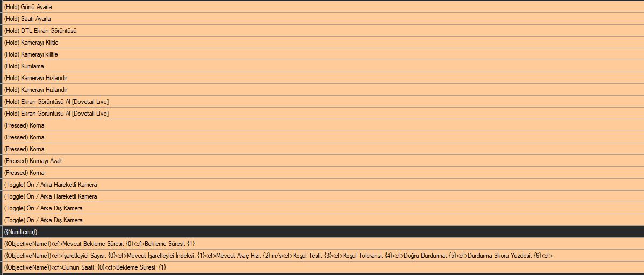
Task: Select "(Hold) Kamerayı kilitle" with lowercase k
Action: pos(31,54)
